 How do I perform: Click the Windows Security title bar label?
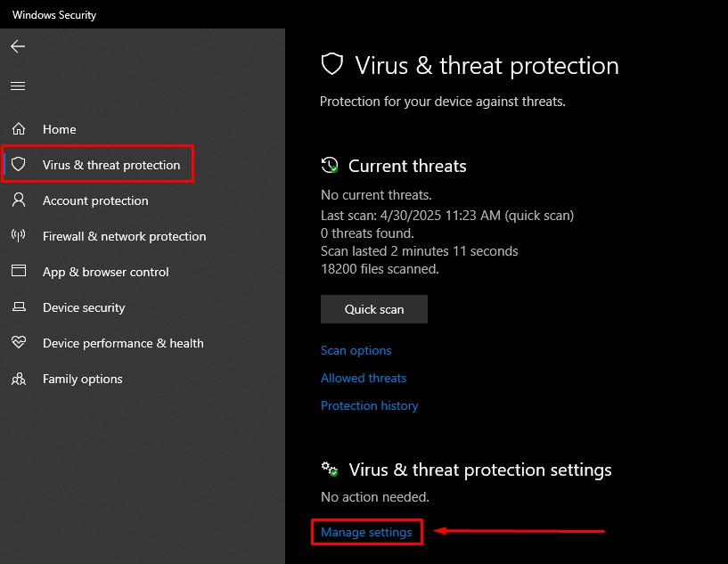click(54, 14)
